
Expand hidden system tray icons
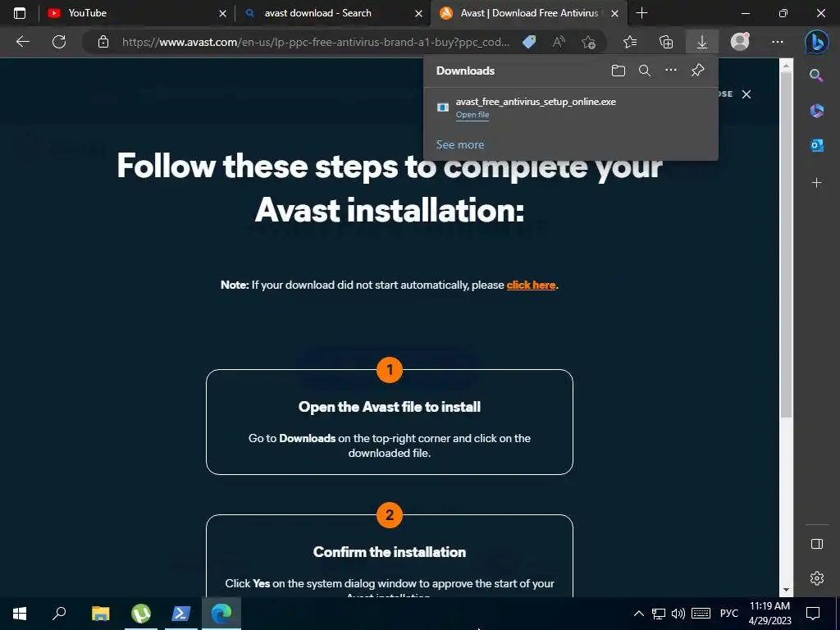(638, 614)
